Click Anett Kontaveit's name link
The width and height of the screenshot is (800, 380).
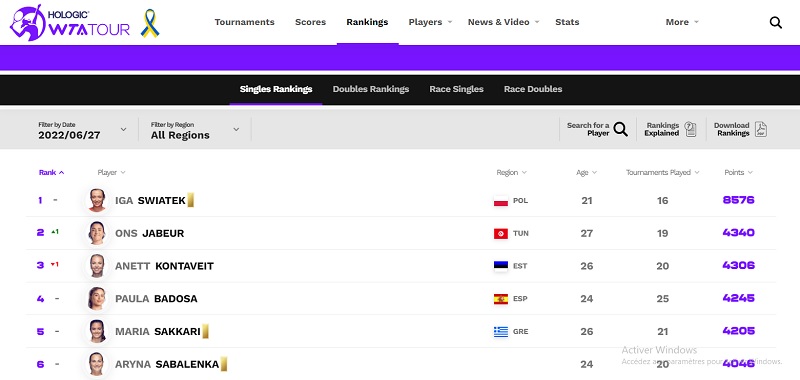click(164, 266)
